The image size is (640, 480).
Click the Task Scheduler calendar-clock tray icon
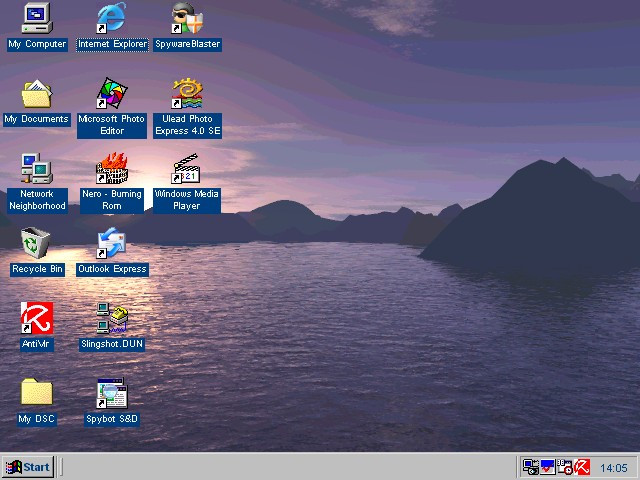tap(565, 467)
